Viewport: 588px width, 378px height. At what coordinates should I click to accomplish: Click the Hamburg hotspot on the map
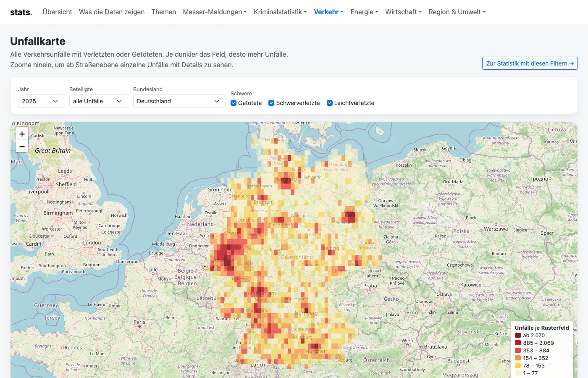point(287,181)
